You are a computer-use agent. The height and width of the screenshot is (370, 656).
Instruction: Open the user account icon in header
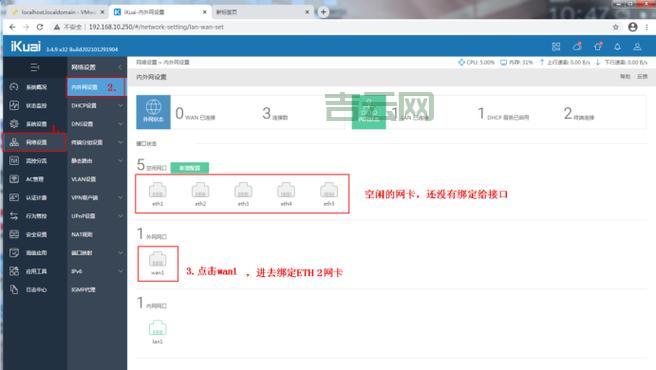pos(637,46)
